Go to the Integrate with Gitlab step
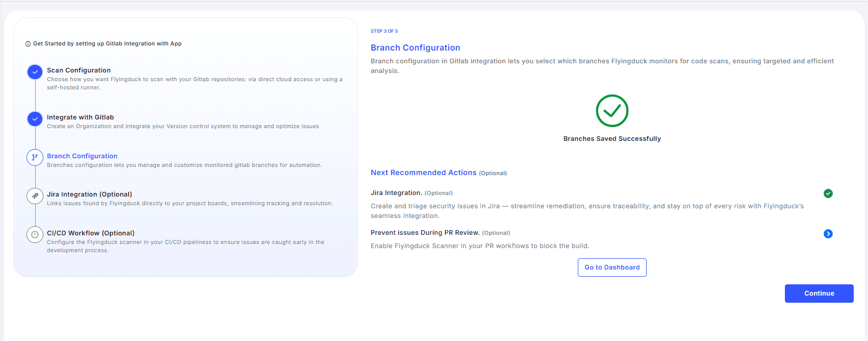The image size is (868, 341). (x=80, y=117)
